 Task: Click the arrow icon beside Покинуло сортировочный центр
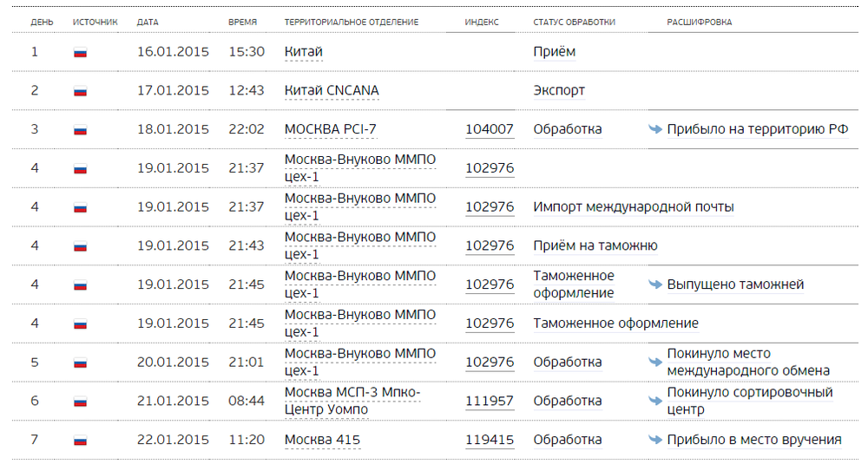click(x=655, y=401)
